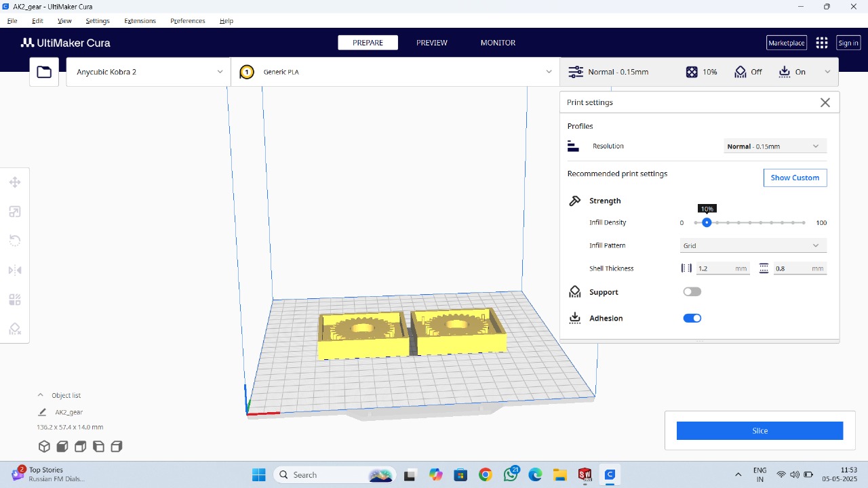Open the File menu
This screenshot has width=868, height=488.
tap(12, 21)
